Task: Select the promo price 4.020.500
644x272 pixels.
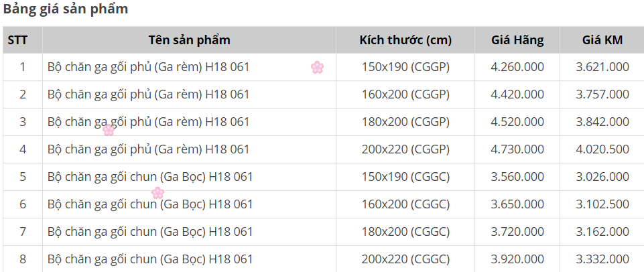Action: coord(602,149)
